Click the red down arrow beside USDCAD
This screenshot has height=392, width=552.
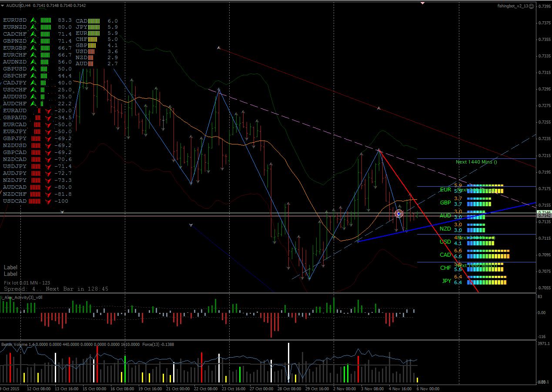[48, 201]
